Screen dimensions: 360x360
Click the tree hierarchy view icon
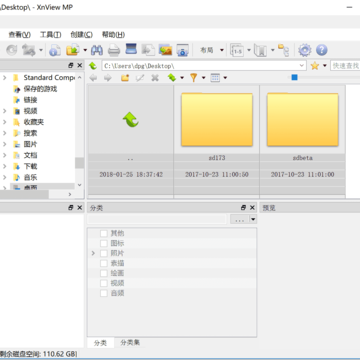(284, 50)
